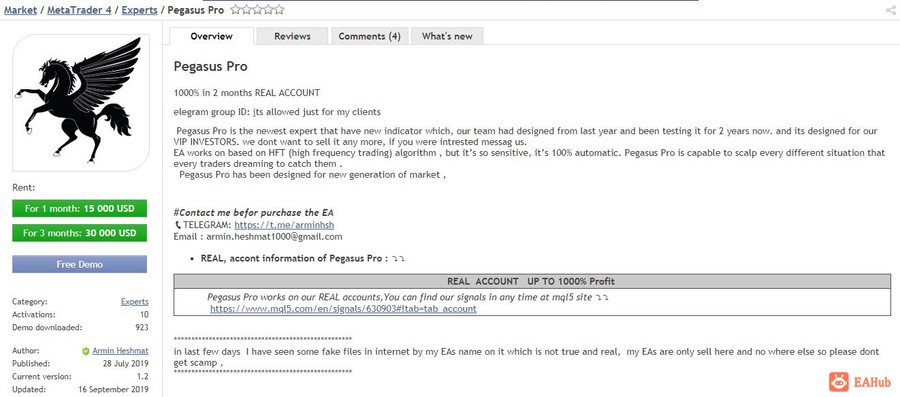Click the Free Demo button
Viewport: 900px width, 397px height.
pyautogui.click(x=80, y=264)
